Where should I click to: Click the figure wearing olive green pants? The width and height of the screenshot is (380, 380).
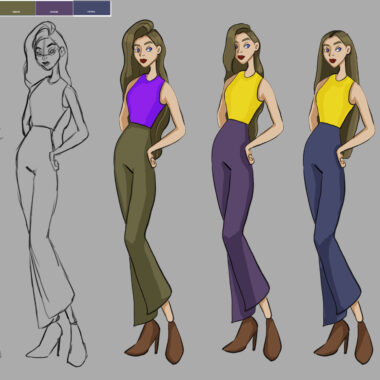point(149,192)
